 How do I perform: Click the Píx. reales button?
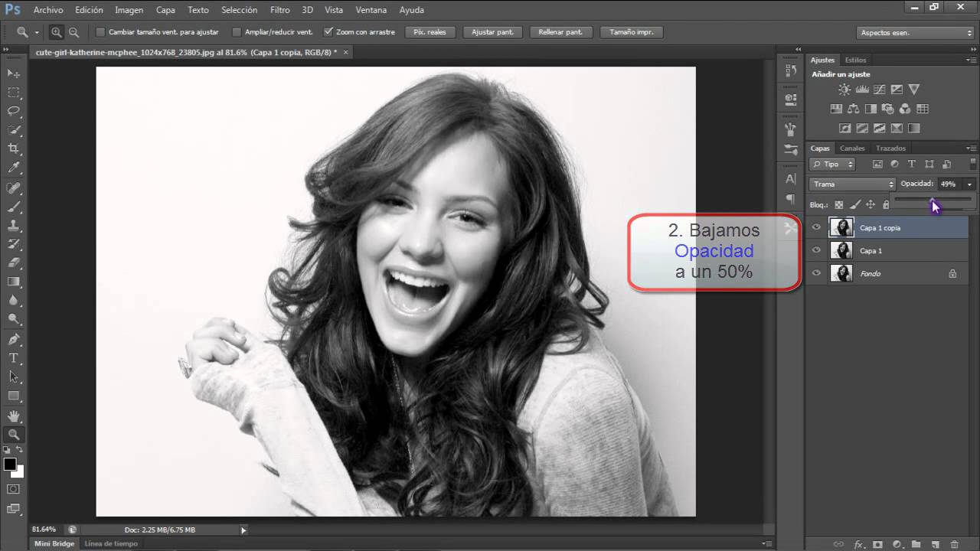(x=430, y=32)
